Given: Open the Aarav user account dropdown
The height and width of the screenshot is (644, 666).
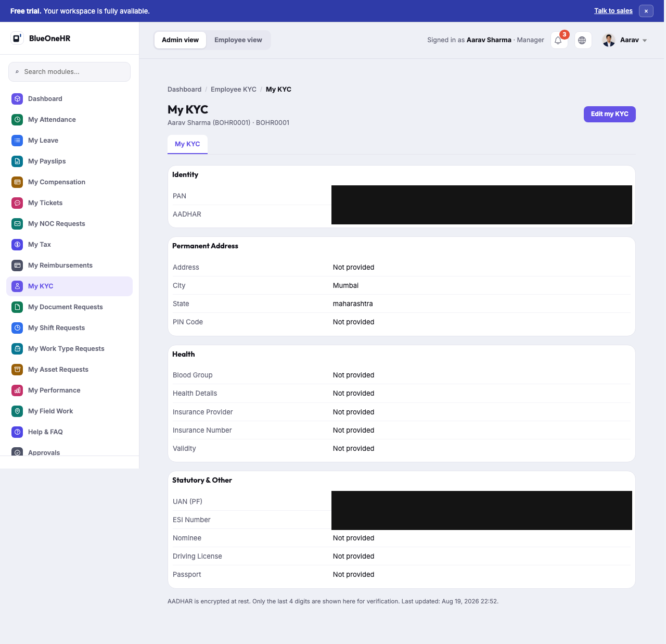Looking at the screenshot, I should pyautogui.click(x=625, y=40).
